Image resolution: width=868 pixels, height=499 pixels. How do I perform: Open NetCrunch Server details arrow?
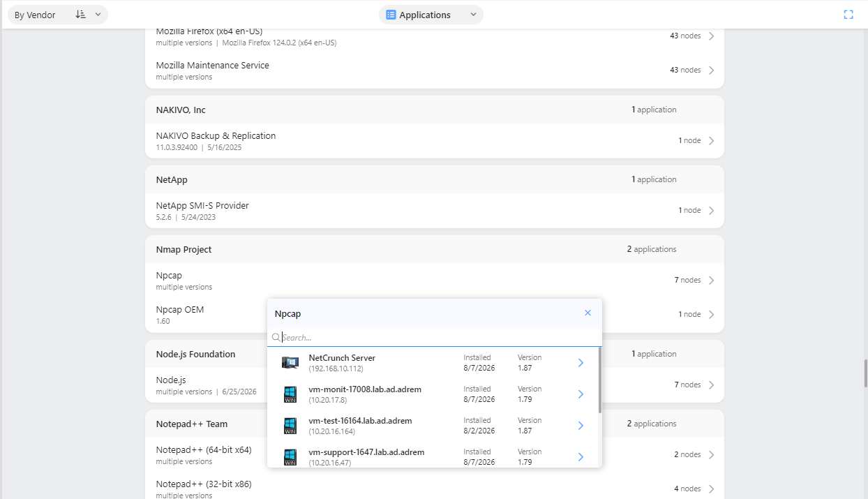point(581,363)
